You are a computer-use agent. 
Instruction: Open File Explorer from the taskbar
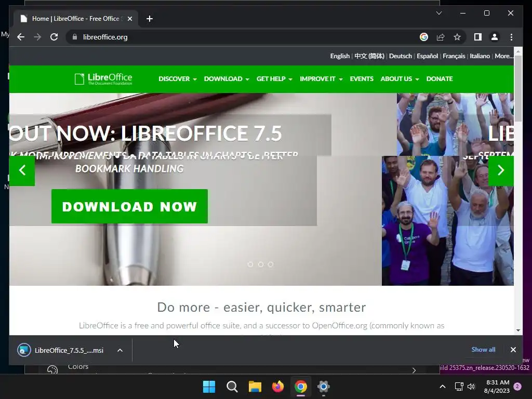[x=255, y=387]
